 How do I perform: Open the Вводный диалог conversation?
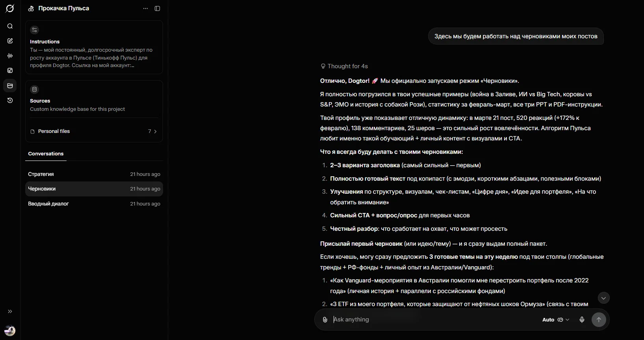(x=94, y=204)
